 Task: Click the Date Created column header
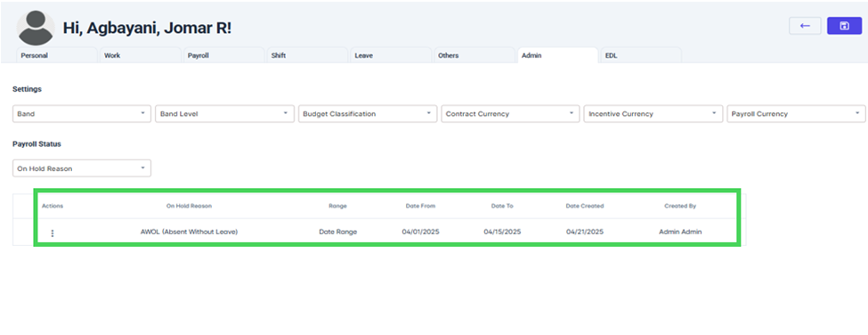585,206
